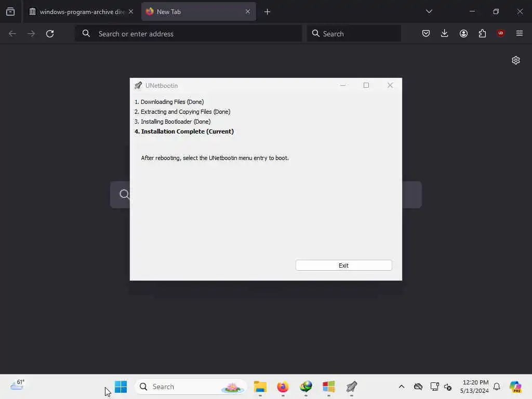Click the 'After rebooting' instruction text
Screen dimensions: 532x399
tap(215, 158)
